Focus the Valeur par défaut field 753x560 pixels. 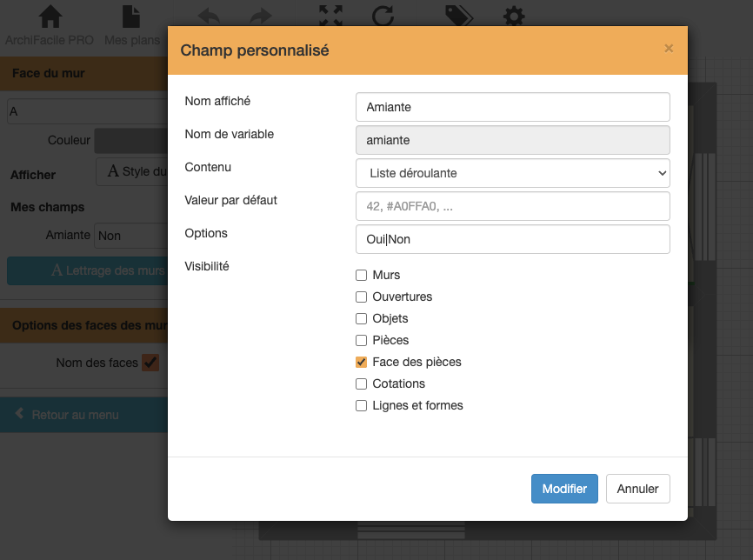click(x=513, y=206)
